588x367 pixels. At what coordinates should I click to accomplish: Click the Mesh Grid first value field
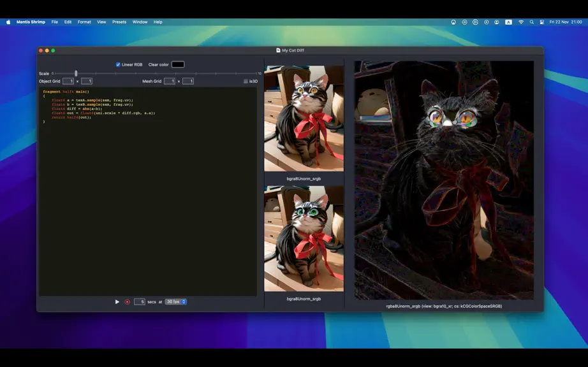click(x=170, y=82)
